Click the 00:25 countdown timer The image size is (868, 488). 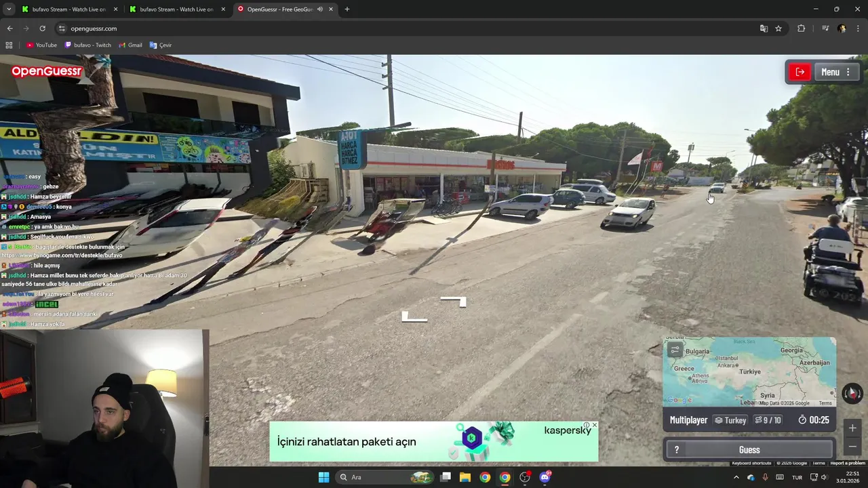[814, 420]
